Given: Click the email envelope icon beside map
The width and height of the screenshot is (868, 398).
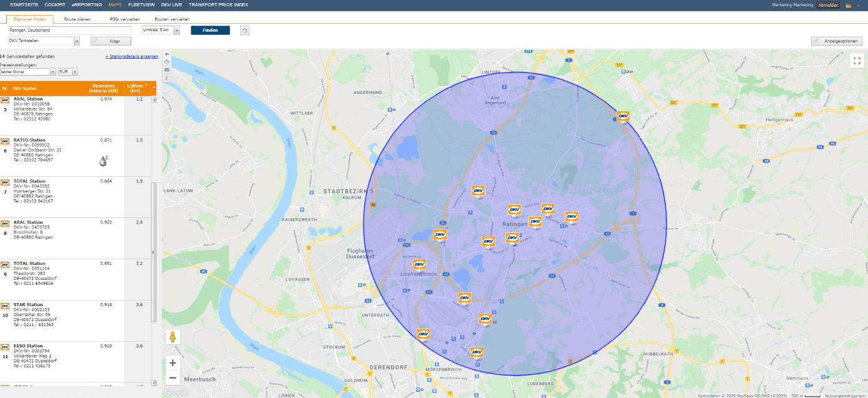Looking at the screenshot, I should click(166, 69).
